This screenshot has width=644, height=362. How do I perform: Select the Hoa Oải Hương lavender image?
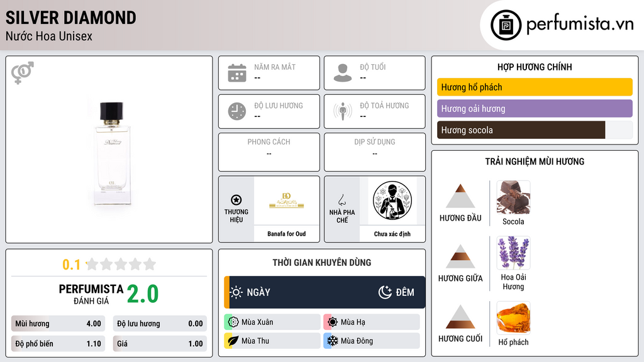[x=513, y=253]
